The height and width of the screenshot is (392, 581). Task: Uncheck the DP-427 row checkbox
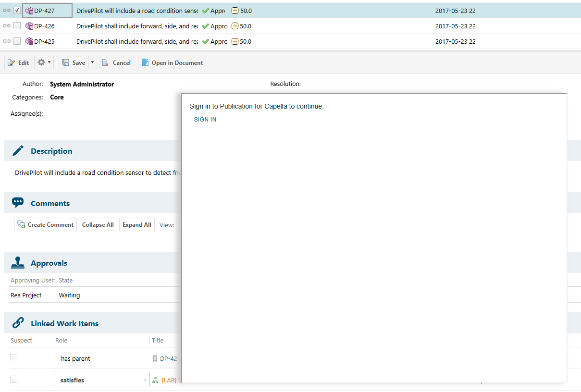coord(17,10)
